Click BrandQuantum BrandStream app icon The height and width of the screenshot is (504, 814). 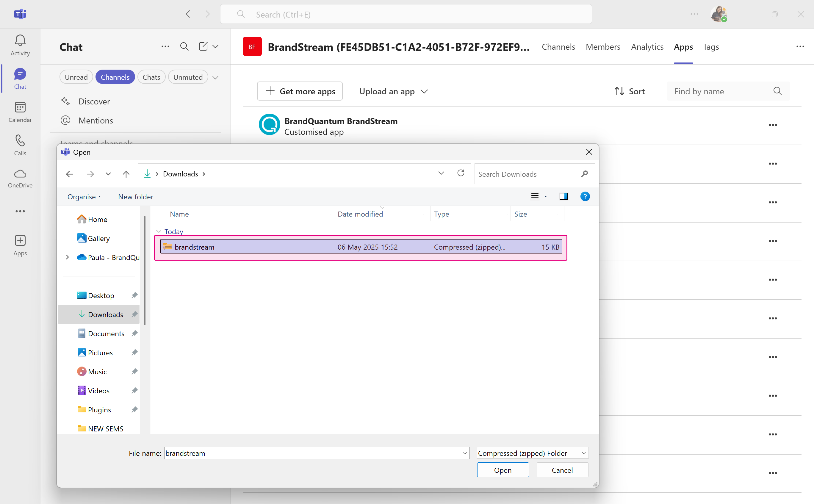pos(269,125)
